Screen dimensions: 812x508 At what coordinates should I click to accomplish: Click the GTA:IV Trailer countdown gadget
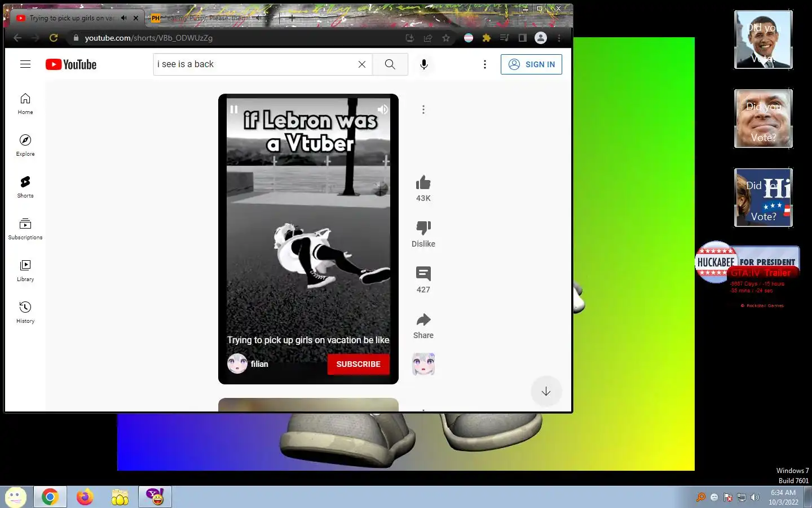coord(763,288)
